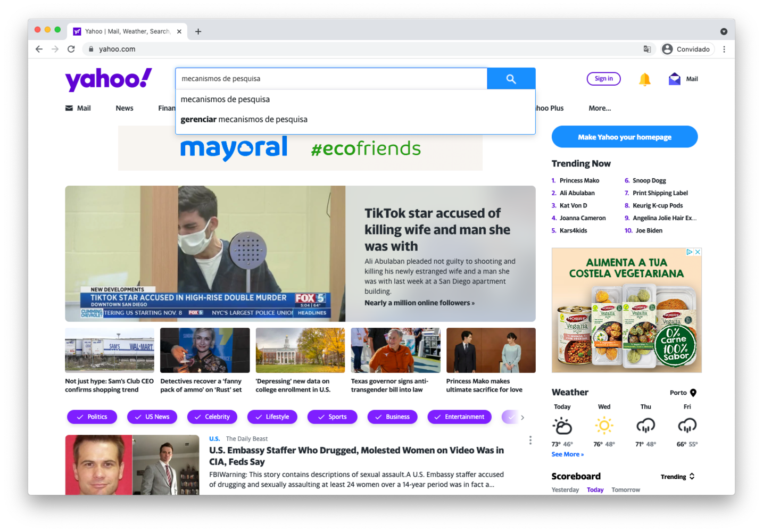The height and width of the screenshot is (532, 763).
Task: Open the Ali Abulaban trending link
Action: tap(577, 193)
